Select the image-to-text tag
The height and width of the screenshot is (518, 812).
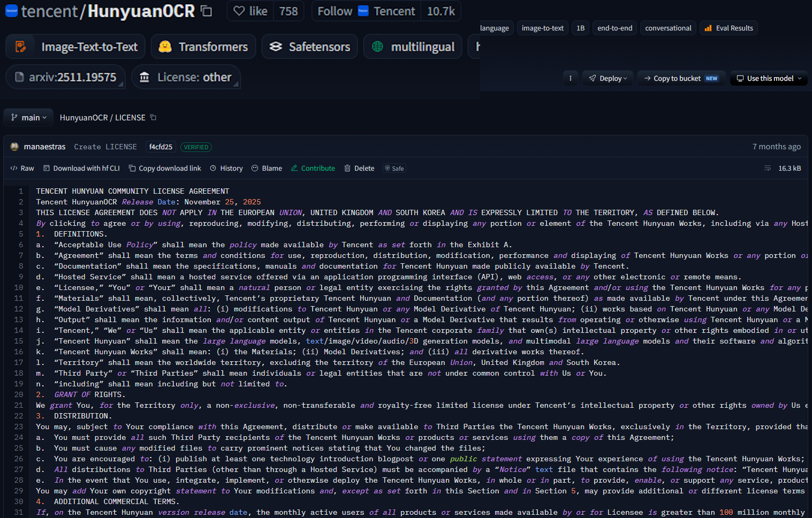point(542,28)
